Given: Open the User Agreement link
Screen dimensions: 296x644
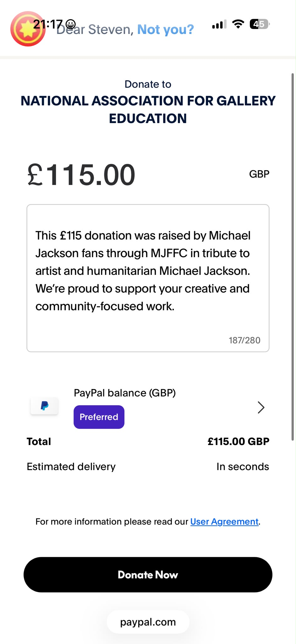Looking at the screenshot, I should pyautogui.click(x=224, y=522).
